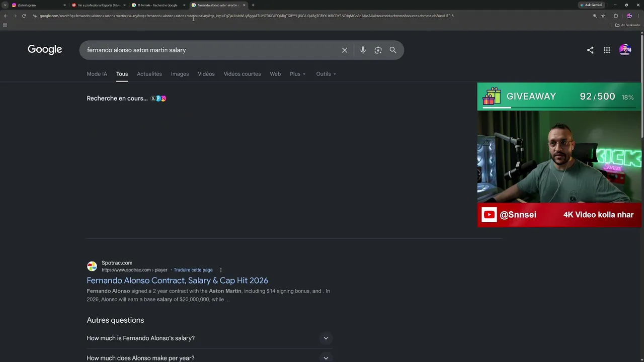Open a new browser tab
This screenshot has width=644, height=362.
[x=253, y=5]
